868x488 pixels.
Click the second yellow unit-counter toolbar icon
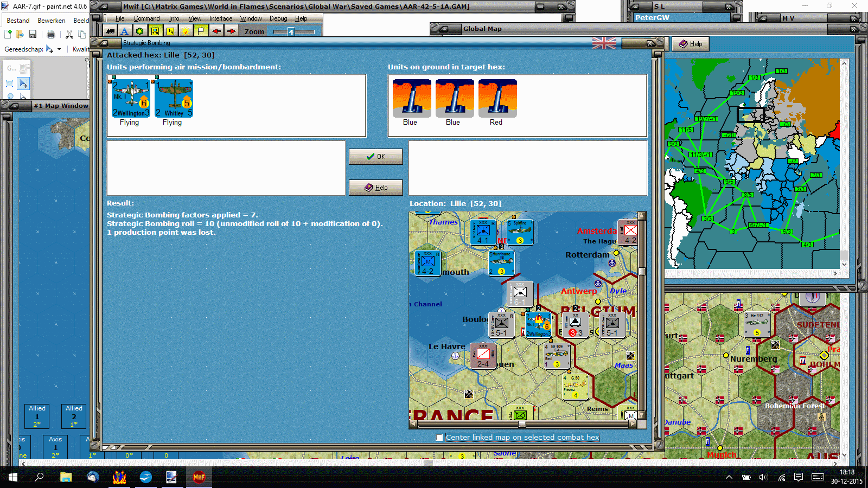(170, 31)
